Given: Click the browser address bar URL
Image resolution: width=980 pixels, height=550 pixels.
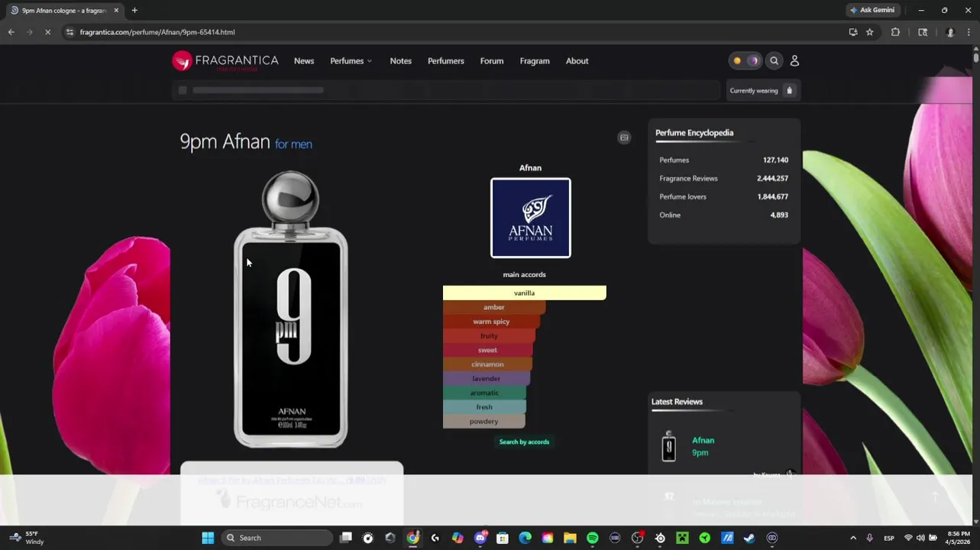Looking at the screenshot, I should click(x=157, y=32).
